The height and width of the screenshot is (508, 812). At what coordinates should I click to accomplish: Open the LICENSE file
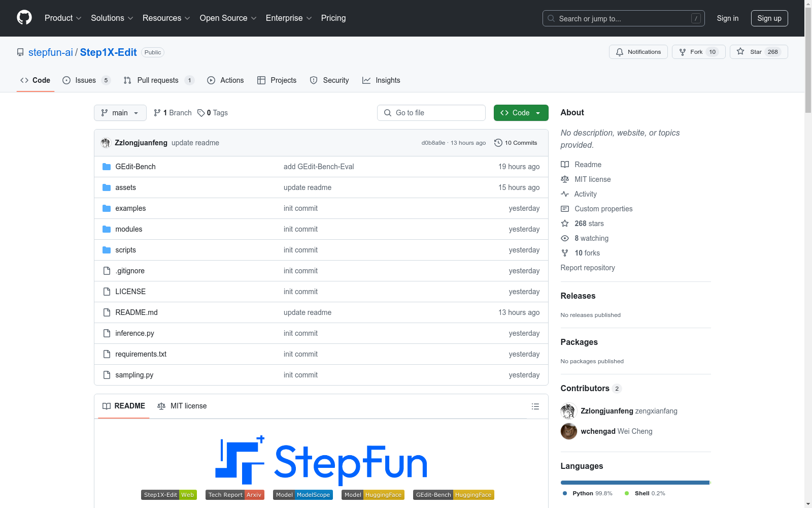130,292
